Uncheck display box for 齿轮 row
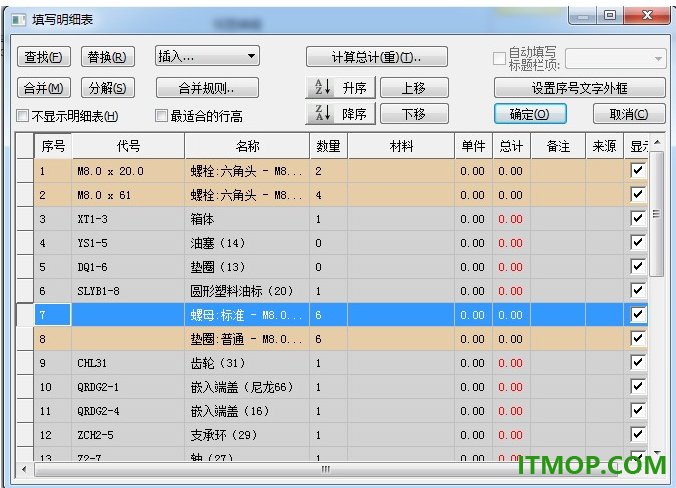Viewport: 676px width, 488px height. click(x=638, y=362)
